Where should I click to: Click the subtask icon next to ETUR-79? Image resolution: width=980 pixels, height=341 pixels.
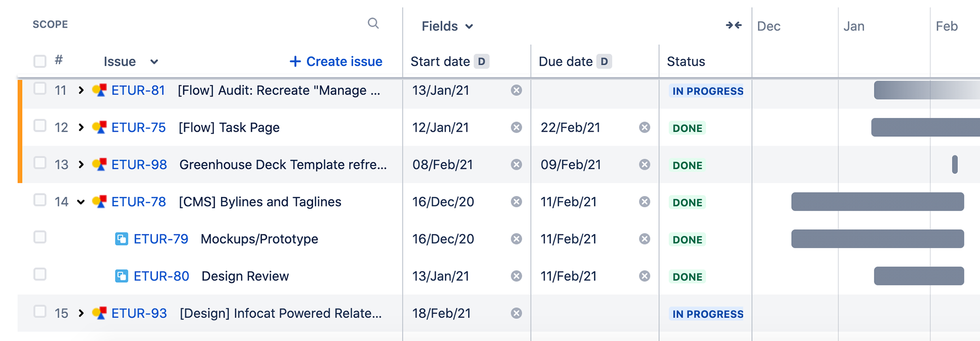tap(121, 238)
